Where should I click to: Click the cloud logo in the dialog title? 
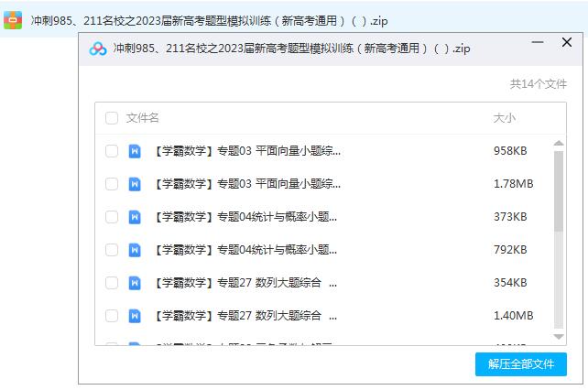(98, 49)
